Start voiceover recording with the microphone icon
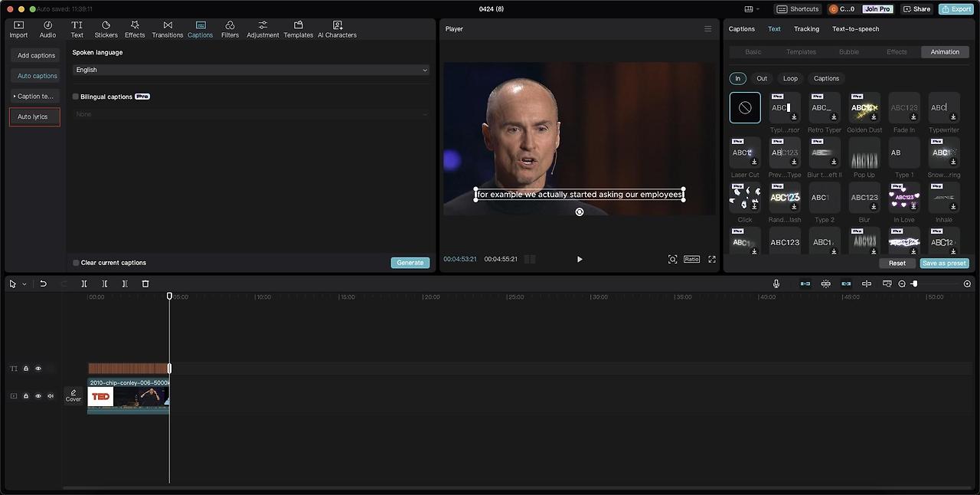Image resolution: width=980 pixels, height=495 pixels. click(x=776, y=284)
